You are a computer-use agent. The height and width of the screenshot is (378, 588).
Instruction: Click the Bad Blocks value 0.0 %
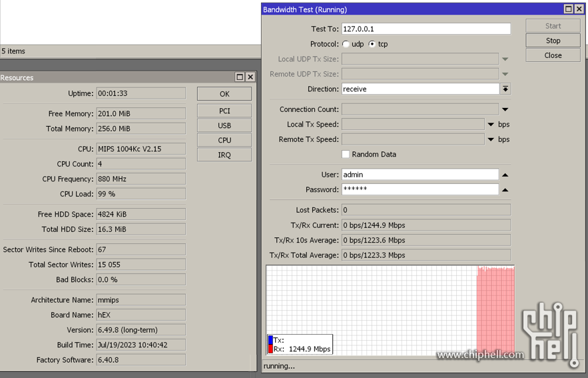[141, 279]
